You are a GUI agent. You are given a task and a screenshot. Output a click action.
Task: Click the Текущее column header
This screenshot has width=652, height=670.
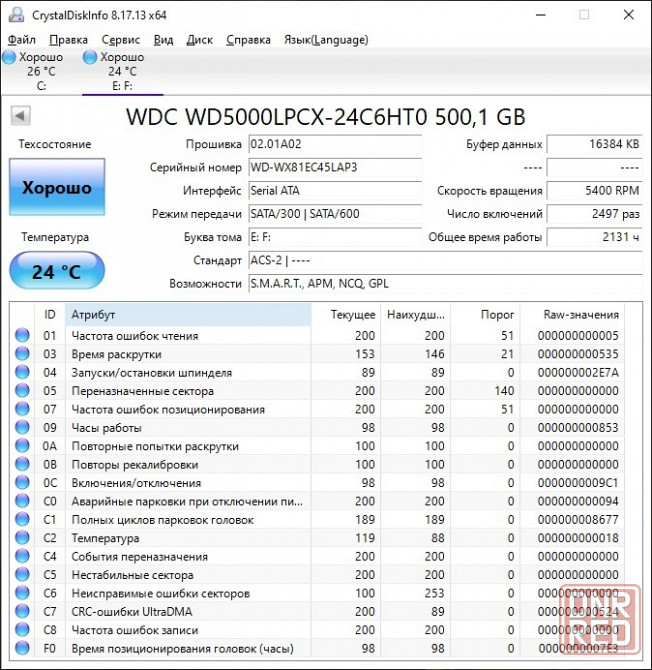point(346,315)
